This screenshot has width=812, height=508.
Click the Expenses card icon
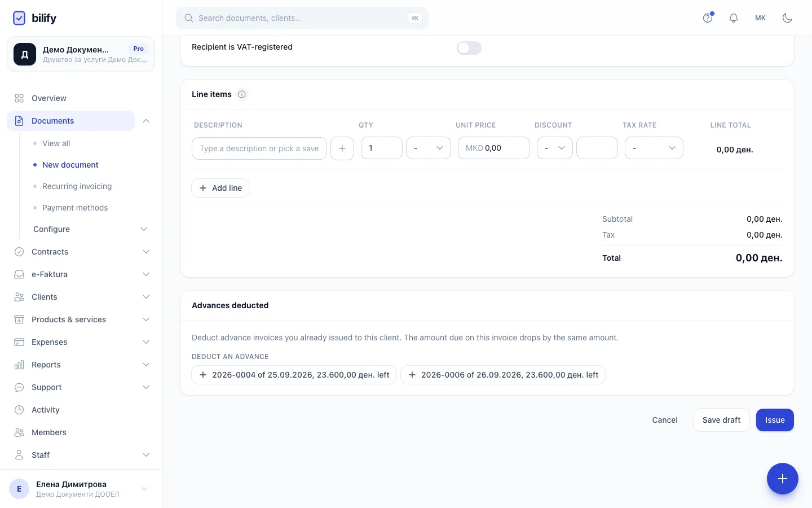pyautogui.click(x=19, y=342)
